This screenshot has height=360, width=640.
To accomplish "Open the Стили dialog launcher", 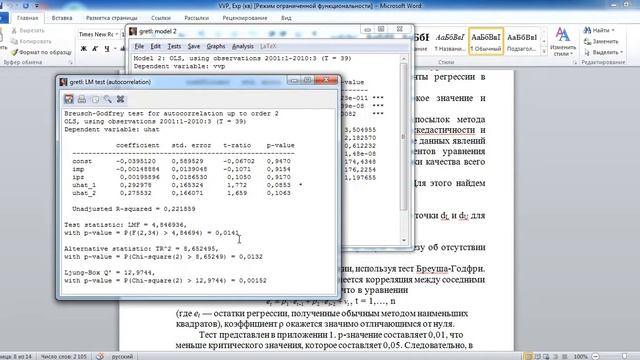I will [575, 62].
